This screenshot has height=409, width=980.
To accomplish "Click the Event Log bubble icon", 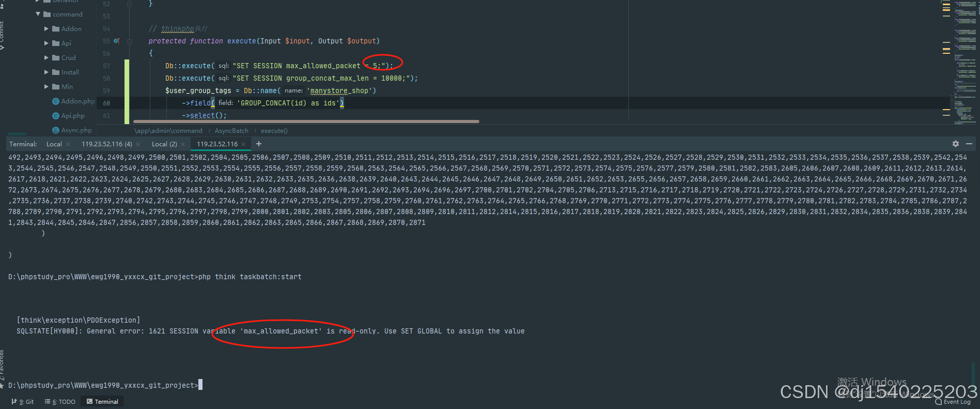I will [x=939, y=402].
